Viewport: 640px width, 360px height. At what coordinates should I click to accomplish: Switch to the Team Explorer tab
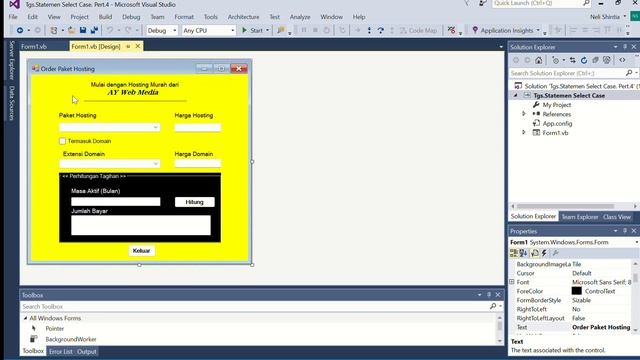pos(580,217)
